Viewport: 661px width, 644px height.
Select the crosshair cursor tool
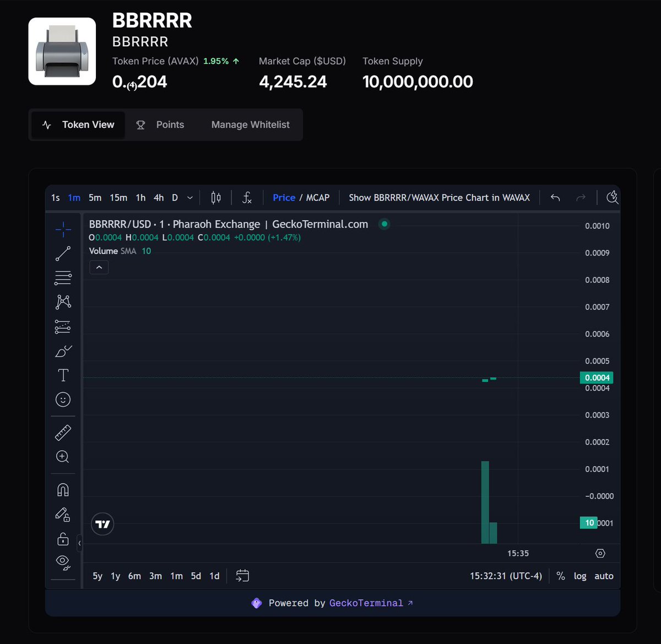(63, 229)
